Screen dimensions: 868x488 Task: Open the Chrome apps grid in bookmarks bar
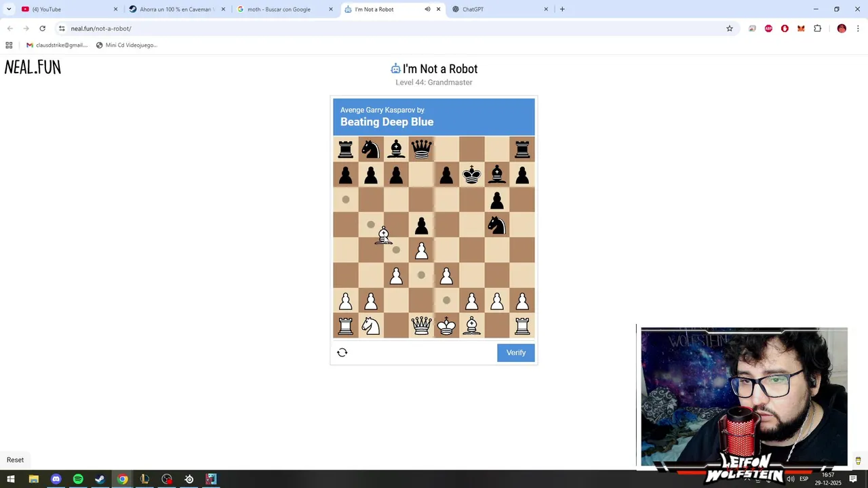click(x=9, y=45)
